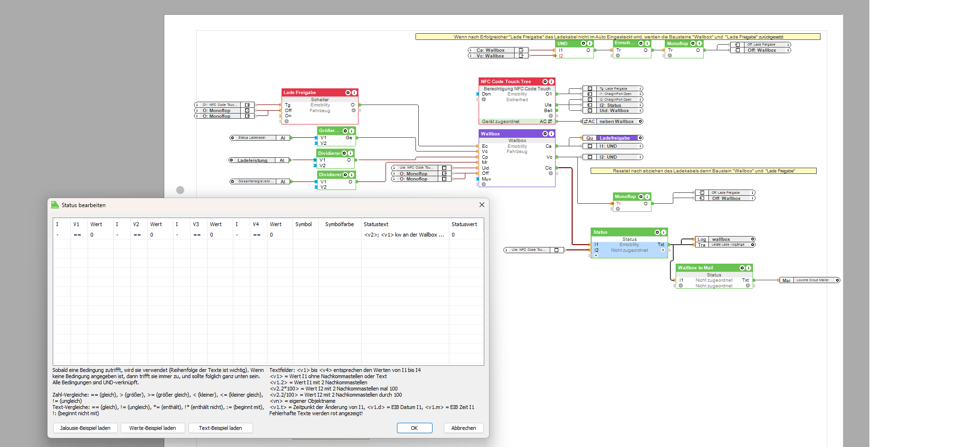Click the Statuswert column header
Viewport: 980px width, 447px height.
(466, 224)
